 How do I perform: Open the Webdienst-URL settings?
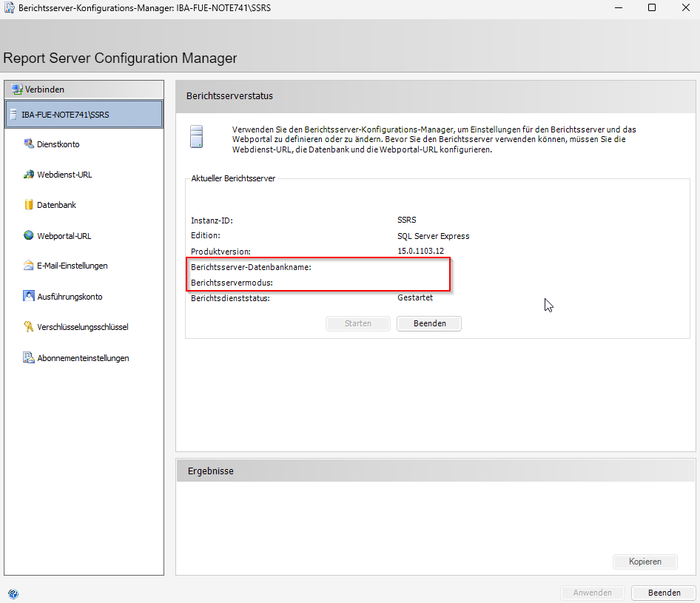pyautogui.click(x=64, y=175)
